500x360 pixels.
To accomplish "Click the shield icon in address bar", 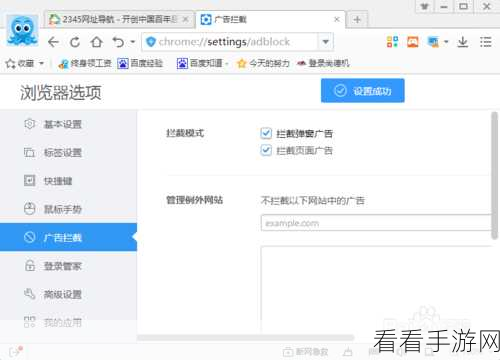I will [151, 42].
